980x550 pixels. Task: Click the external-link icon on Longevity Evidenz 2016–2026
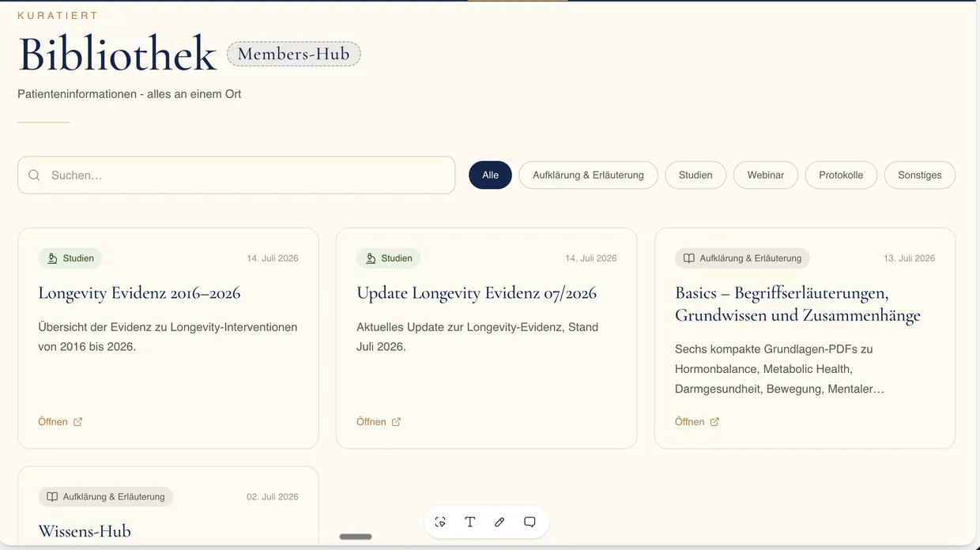coord(77,422)
